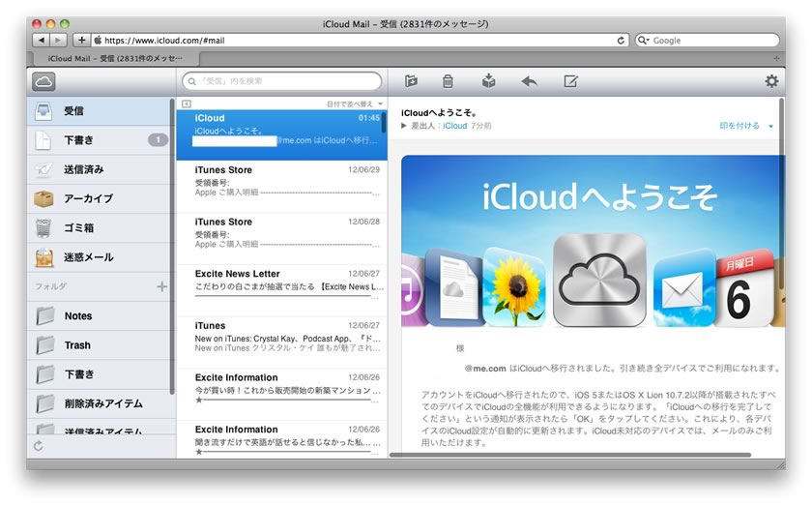Select iTunes Store message dated 12/06/29
This screenshot has height=506, width=812.
(x=281, y=187)
